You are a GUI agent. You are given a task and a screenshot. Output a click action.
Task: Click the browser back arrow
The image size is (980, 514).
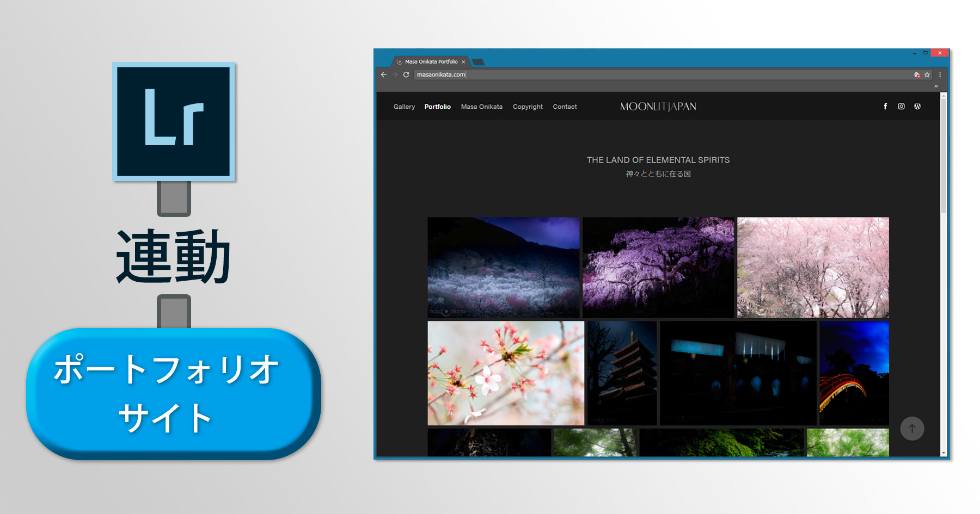pos(384,75)
